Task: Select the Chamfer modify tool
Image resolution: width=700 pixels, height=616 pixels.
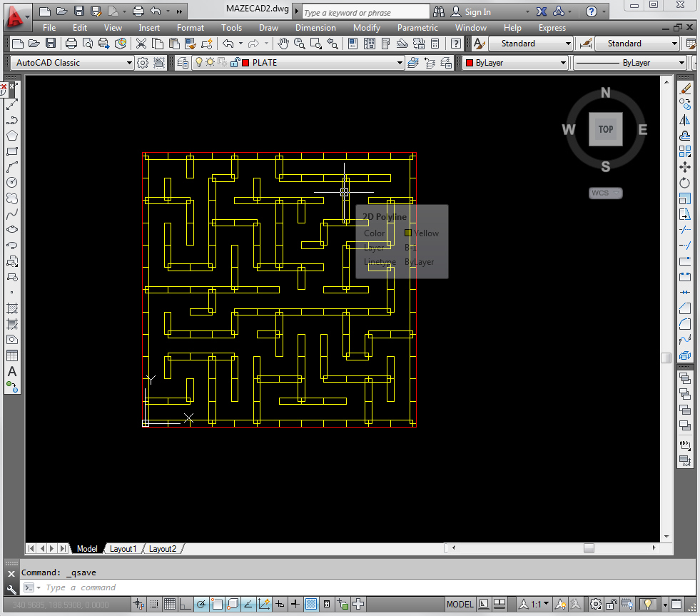Action: tap(685, 308)
